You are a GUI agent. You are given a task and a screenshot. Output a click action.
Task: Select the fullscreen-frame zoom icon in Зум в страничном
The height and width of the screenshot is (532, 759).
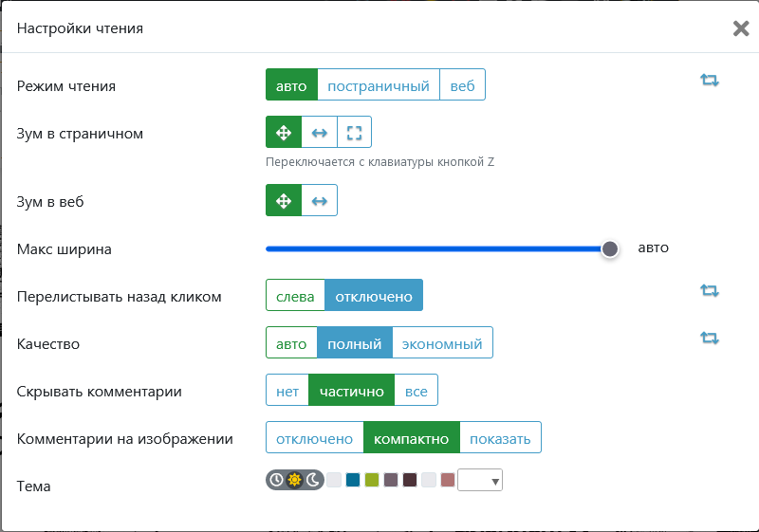[x=355, y=133]
